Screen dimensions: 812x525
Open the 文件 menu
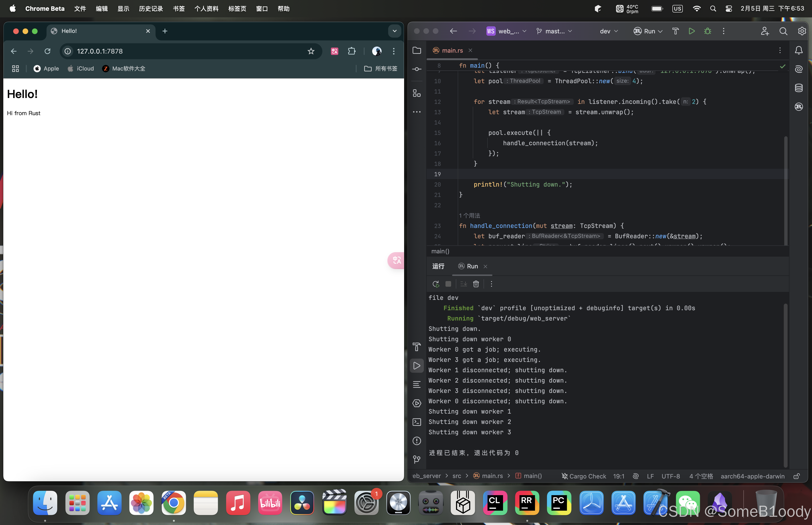[x=80, y=8]
